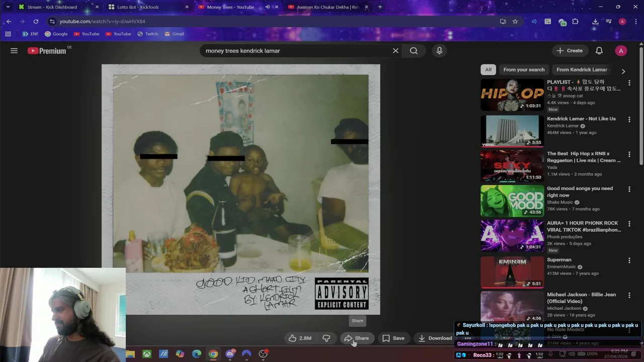
Task: Open YouTube account avatar menu
Action: point(621,51)
